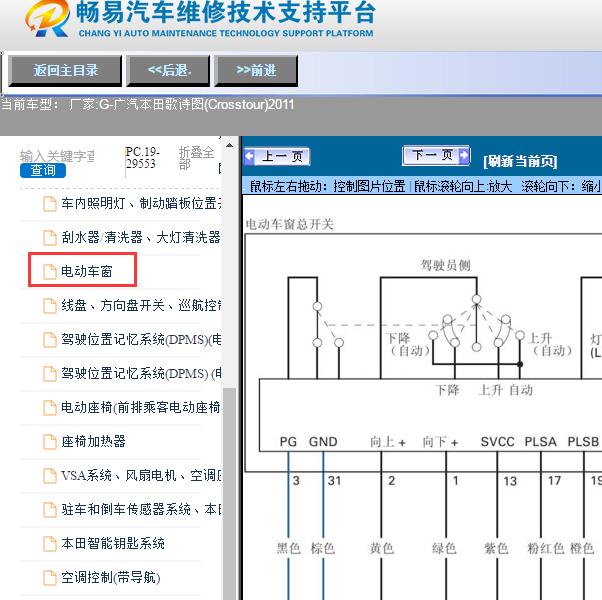Click document icon beside 电动座椅
The height and width of the screenshot is (600, 602).
(x=50, y=408)
